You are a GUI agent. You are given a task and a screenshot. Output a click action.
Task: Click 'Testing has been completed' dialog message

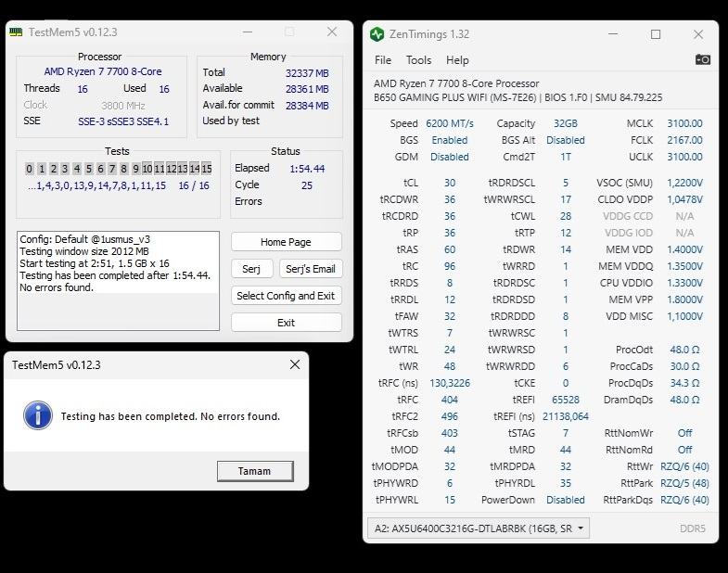[x=171, y=416]
